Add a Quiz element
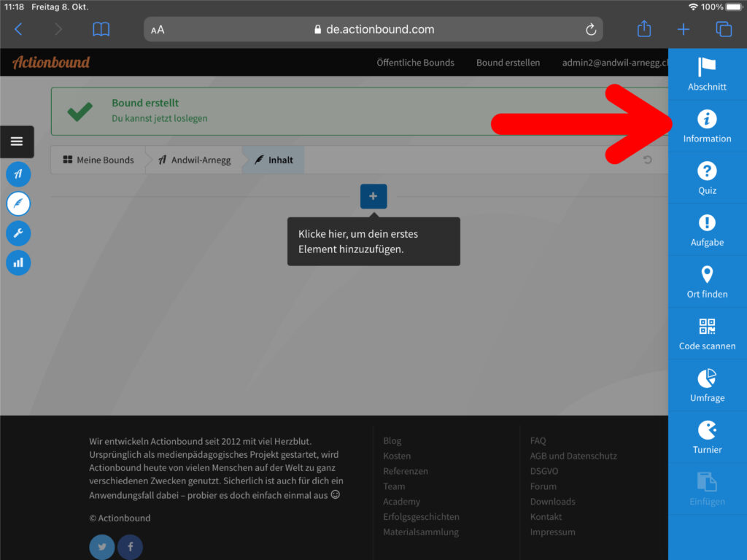Viewport: 747px width, 560px height. click(707, 178)
